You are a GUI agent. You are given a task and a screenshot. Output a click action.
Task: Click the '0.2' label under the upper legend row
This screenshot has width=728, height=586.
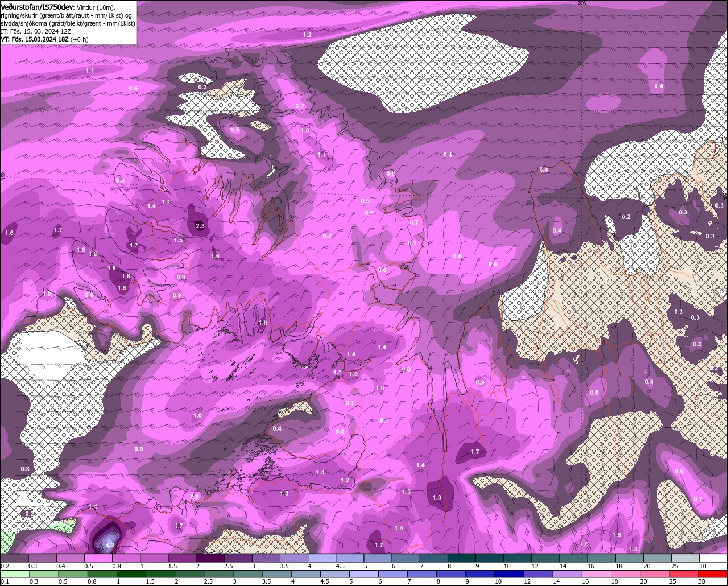coord(5,566)
